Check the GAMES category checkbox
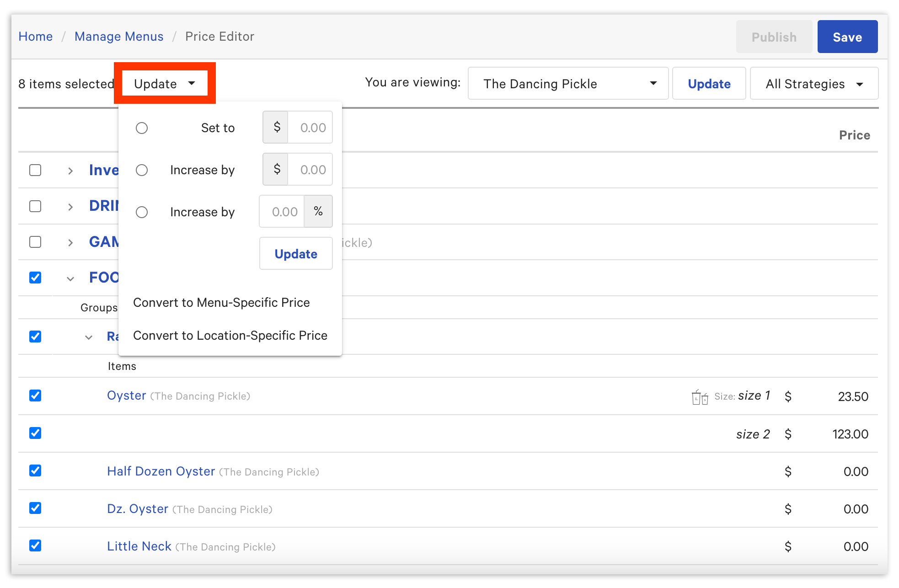The width and height of the screenshot is (899, 588). pos(35,242)
